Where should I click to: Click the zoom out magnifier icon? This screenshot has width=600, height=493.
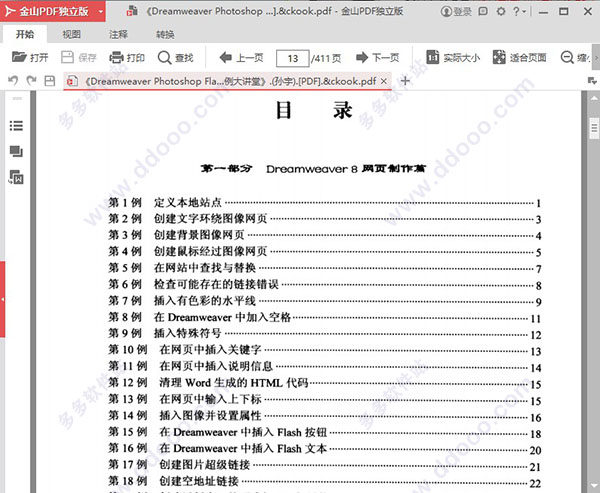567,57
